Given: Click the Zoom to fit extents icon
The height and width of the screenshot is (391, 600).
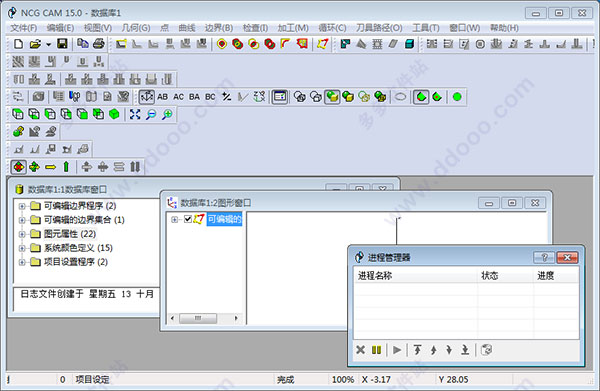Looking at the screenshot, I should pyautogui.click(x=135, y=114).
